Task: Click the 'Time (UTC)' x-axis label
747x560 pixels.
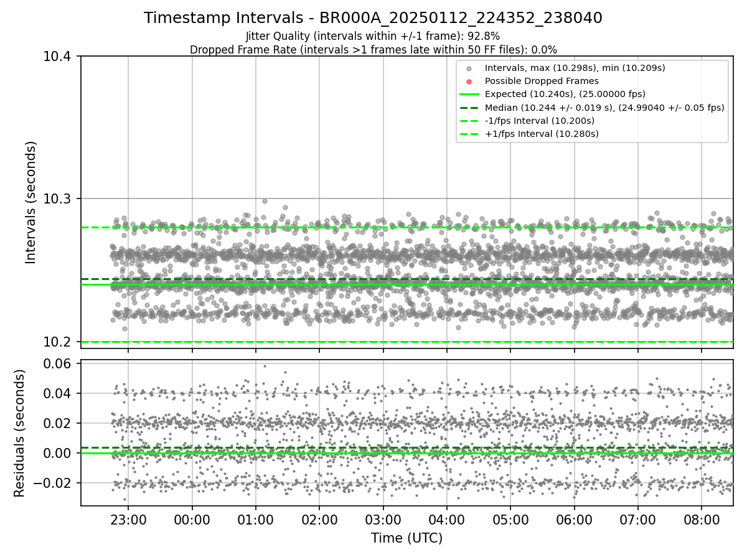Action: click(x=406, y=538)
